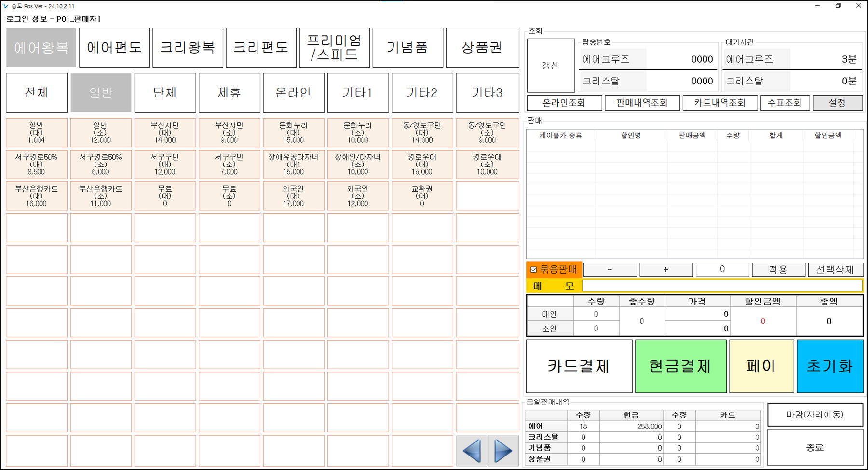Toggle the 묶음판매 checkbox
This screenshot has height=470, width=868.
(x=534, y=270)
